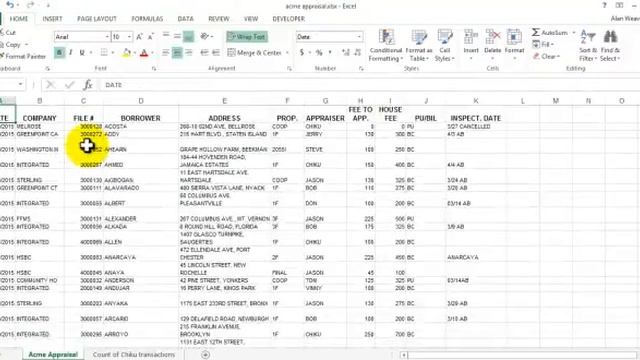Viewport: 640px width, 360px height.
Task: Set bottom vertical alignment
Action: (x=189, y=36)
